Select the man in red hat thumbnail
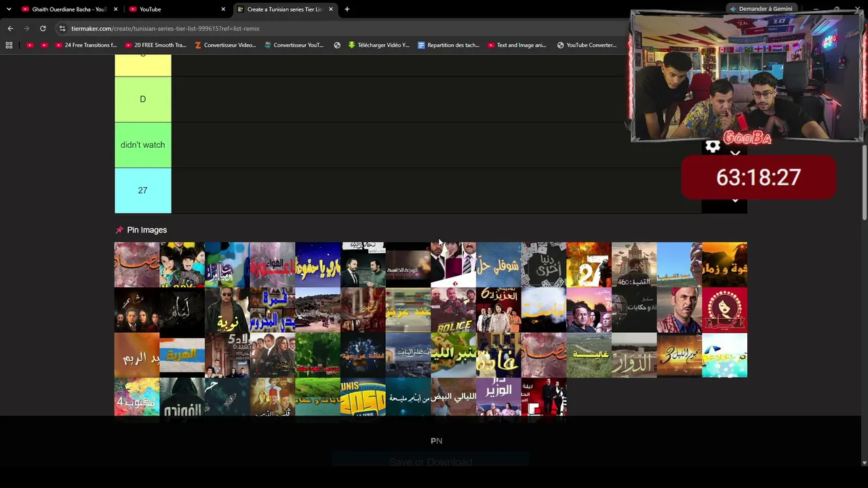Viewport: 868px width, 488px height. [679, 310]
